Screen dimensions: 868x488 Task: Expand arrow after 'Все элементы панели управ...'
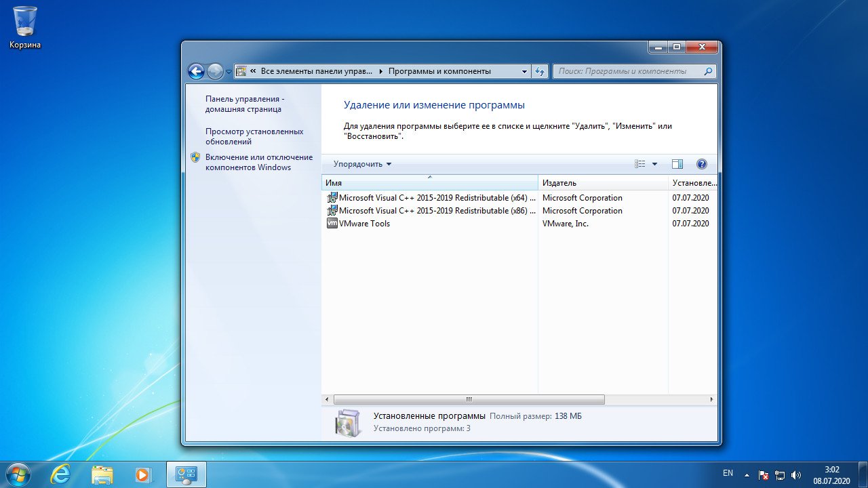pyautogui.click(x=380, y=71)
